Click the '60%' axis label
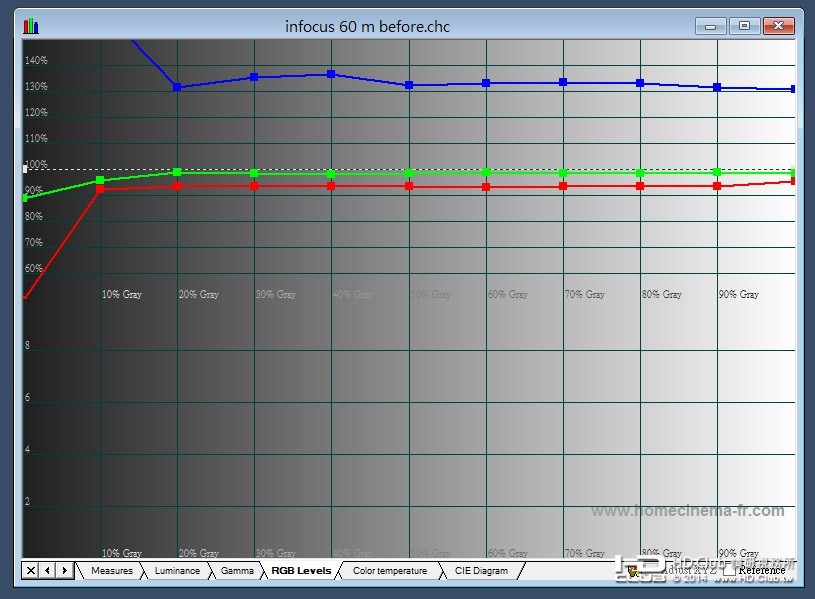Image resolution: width=815 pixels, height=599 pixels. coord(33,268)
